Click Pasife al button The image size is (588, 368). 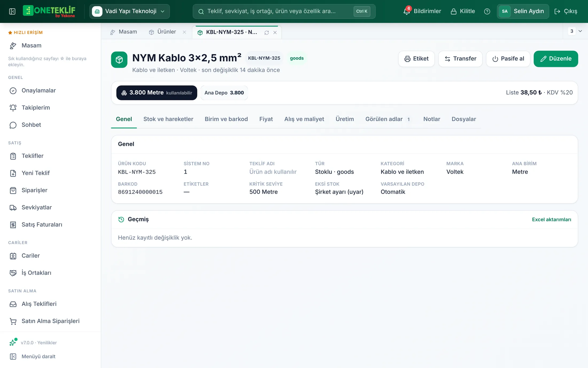508,59
